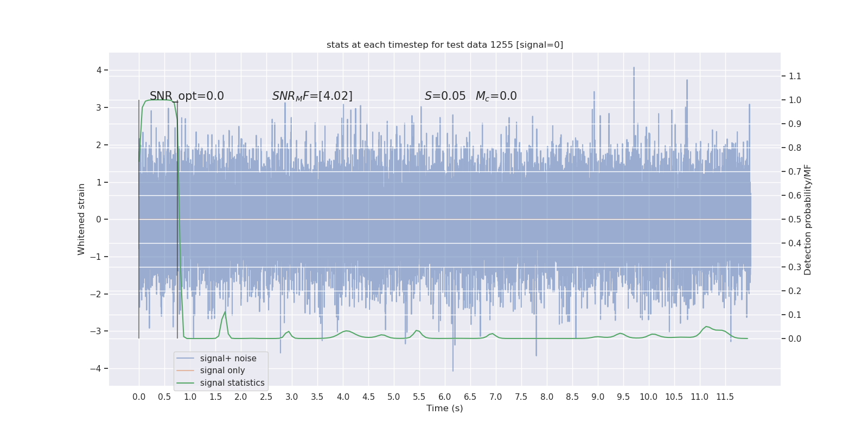Click x-axis tick label 1.5
This screenshot has width=868, height=434.
pos(215,397)
